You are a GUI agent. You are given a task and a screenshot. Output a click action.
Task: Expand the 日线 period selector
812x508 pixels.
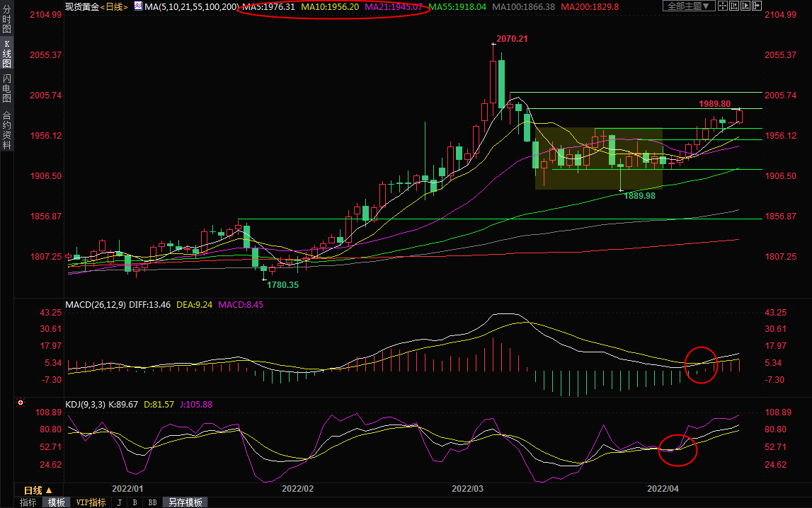38,490
